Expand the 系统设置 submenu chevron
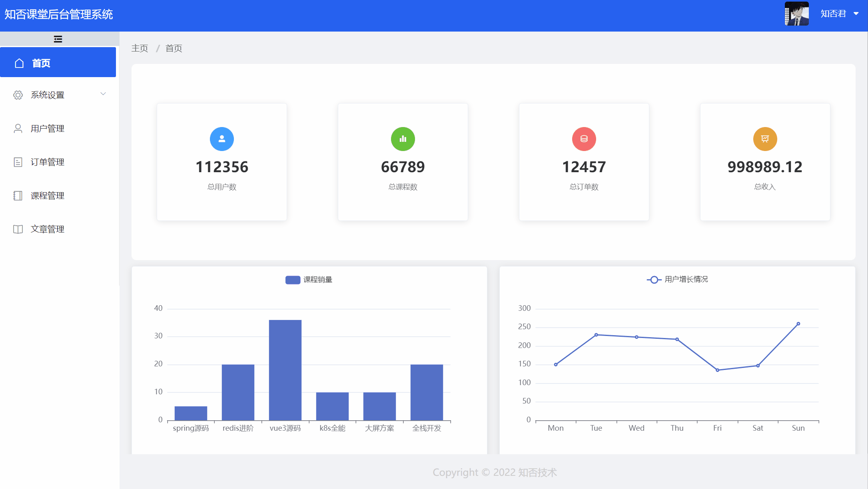The height and width of the screenshot is (489, 868). pos(103,94)
